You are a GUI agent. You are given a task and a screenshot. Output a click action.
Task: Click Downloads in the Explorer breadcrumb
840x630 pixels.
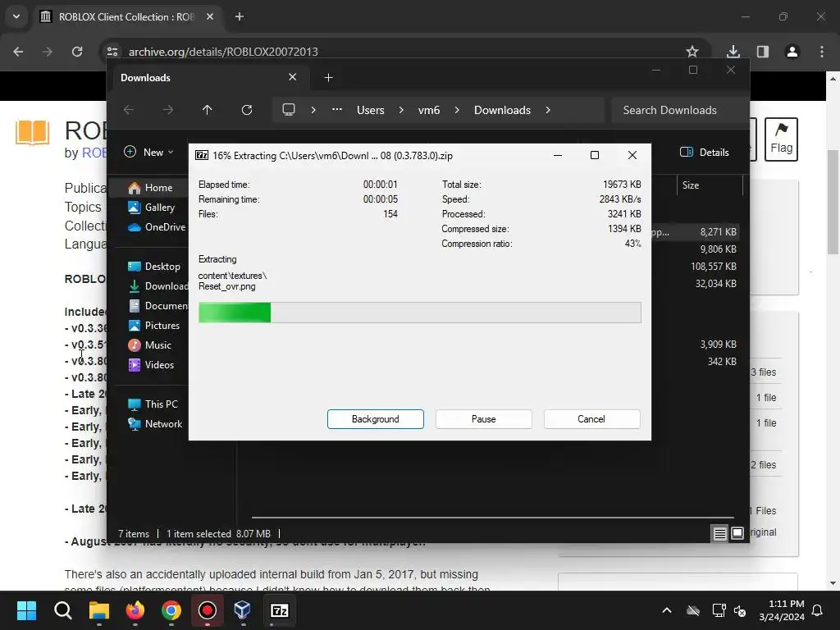tap(503, 110)
